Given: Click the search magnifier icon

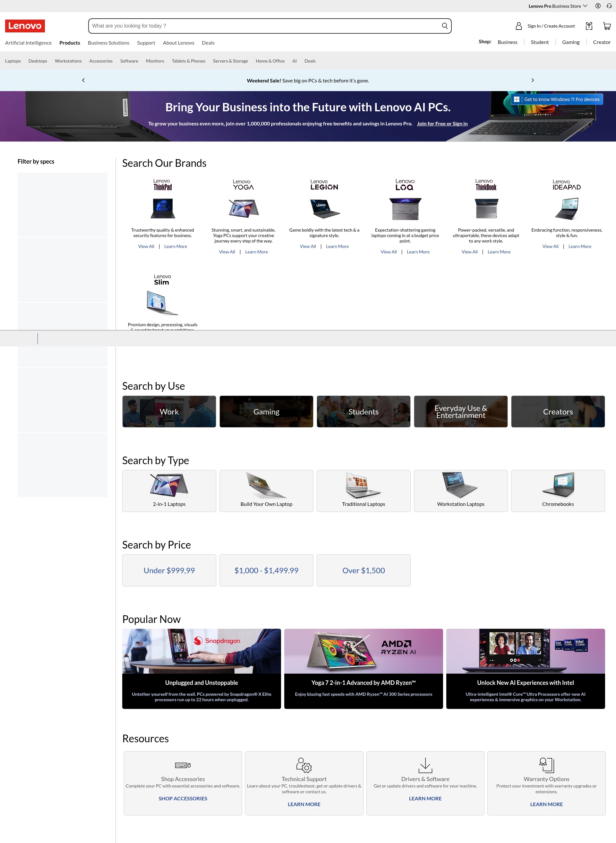Looking at the screenshot, I should (444, 26).
